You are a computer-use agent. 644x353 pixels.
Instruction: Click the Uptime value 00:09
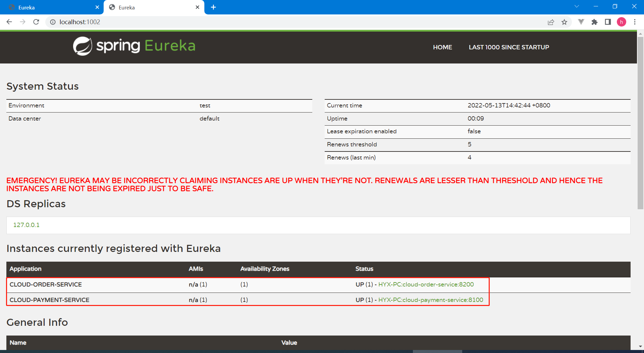coord(476,119)
